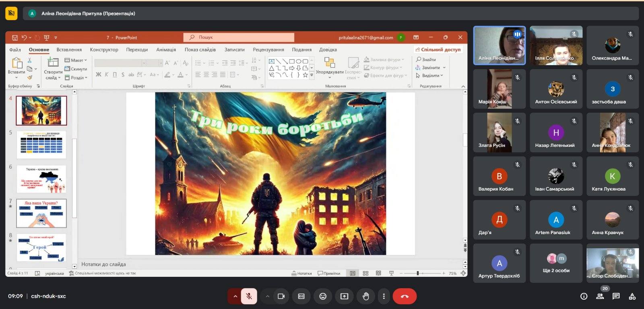Switch to reading view icon
Image resolution: width=644 pixels, height=309 pixels.
tap(378, 274)
